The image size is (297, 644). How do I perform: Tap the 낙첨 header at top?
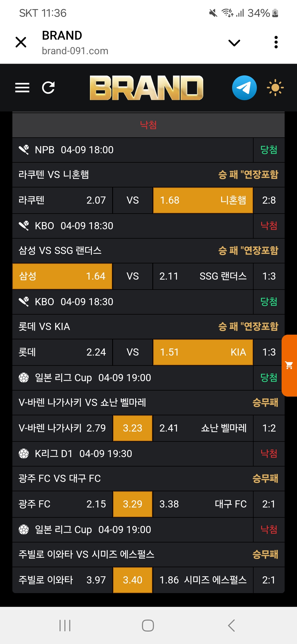tap(148, 125)
